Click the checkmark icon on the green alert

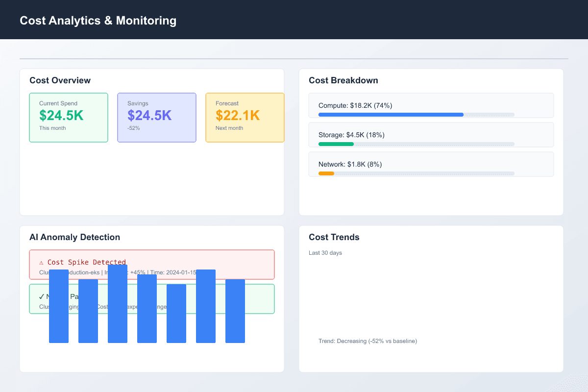40,296
